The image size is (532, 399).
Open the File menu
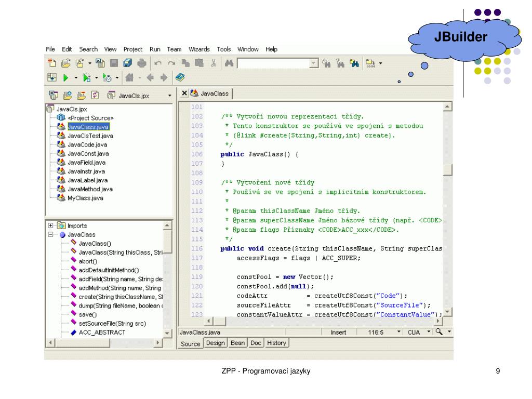click(x=50, y=49)
